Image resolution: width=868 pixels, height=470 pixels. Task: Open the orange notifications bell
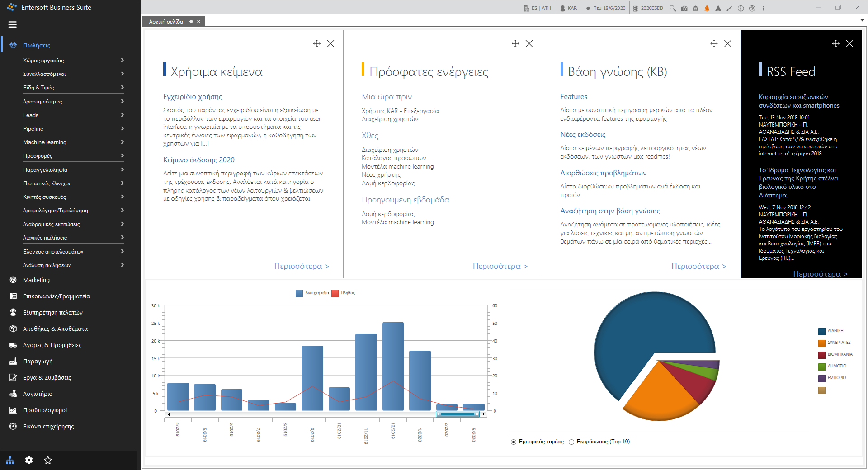tap(707, 8)
